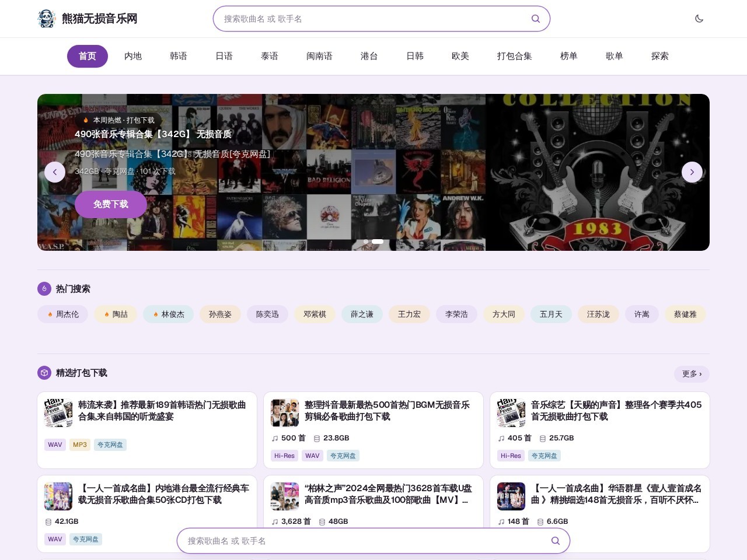The image size is (747, 560).
Task: Search hot tag 五月天
Action: coord(551,314)
